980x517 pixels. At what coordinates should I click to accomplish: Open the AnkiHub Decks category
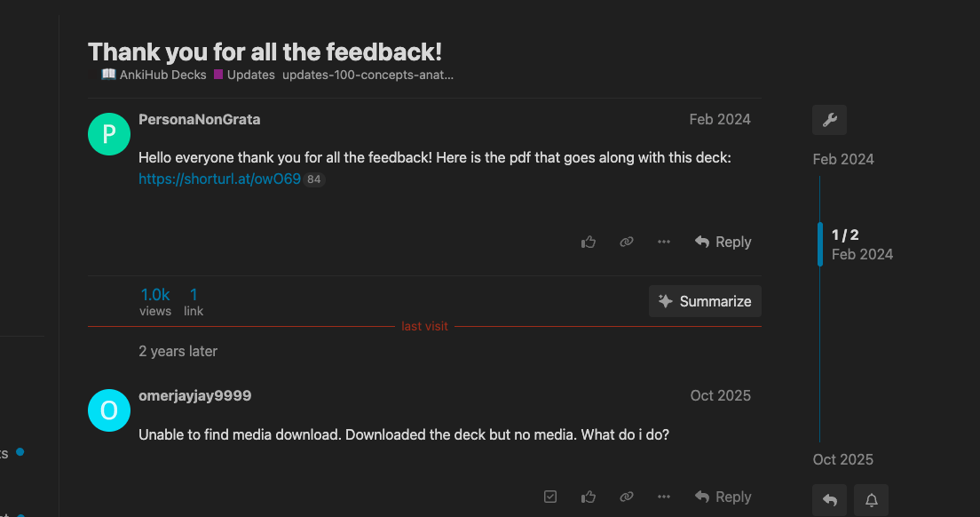(x=154, y=75)
